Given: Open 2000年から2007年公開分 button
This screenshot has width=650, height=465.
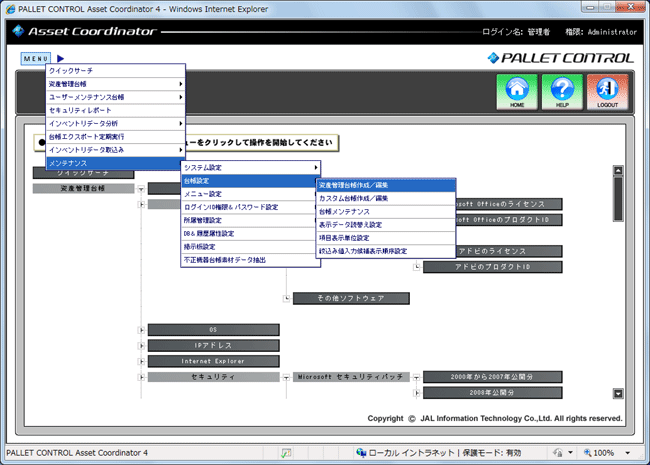Looking at the screenshot, I should click(x=492, y=377).
